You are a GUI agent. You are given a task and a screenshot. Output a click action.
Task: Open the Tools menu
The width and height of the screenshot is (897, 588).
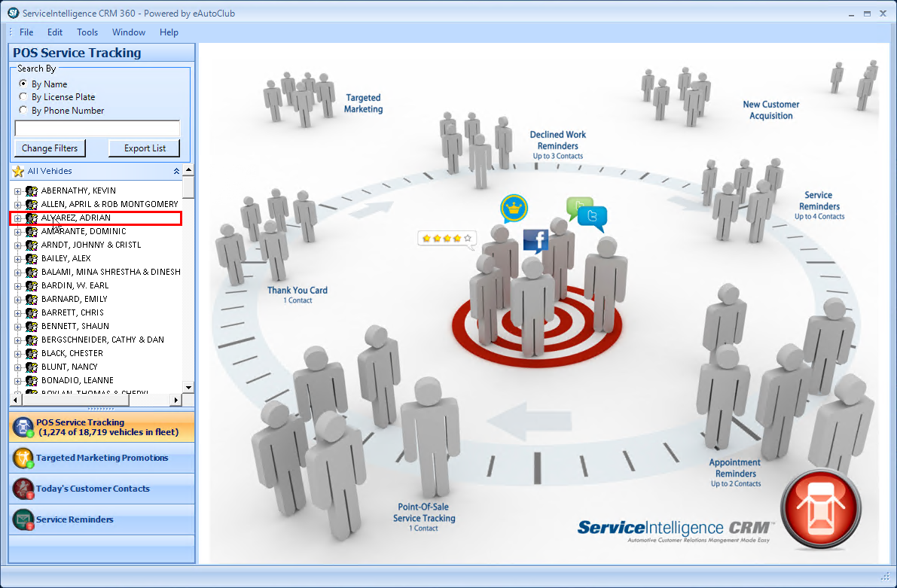87,32
